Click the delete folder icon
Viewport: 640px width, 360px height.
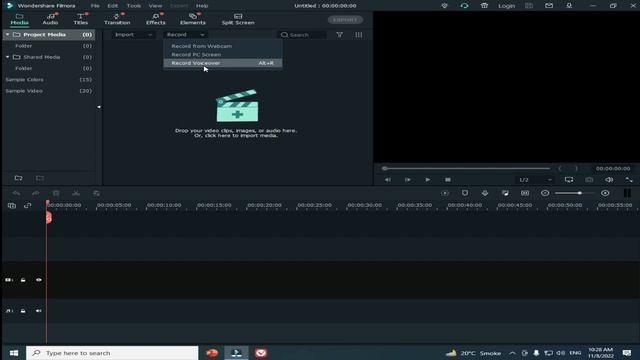click(x=40, y=178)
